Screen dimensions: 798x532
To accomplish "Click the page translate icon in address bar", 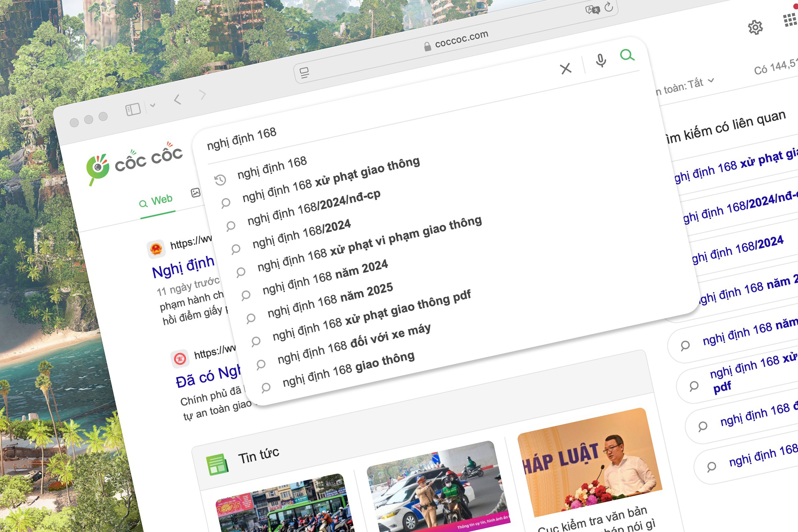I will (592, 10).
